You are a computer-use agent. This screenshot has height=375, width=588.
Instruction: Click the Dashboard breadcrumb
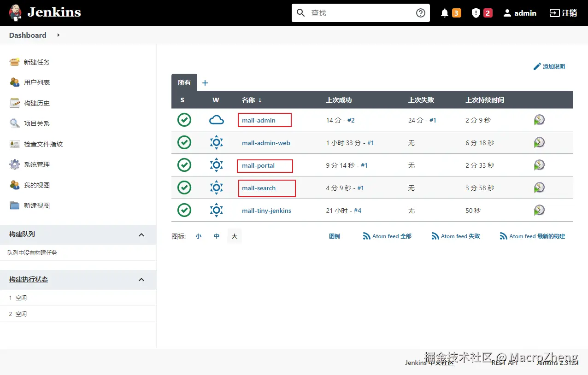pos(28,35)
